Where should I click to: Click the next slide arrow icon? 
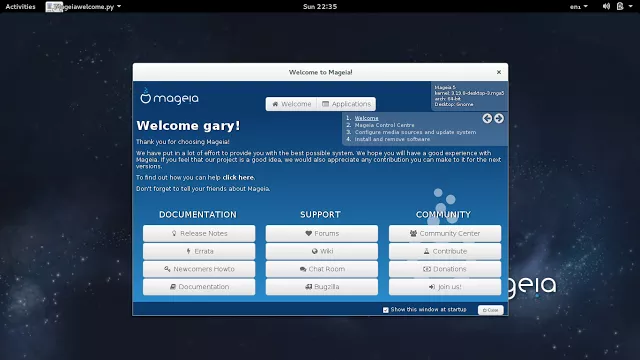point(499,118)
